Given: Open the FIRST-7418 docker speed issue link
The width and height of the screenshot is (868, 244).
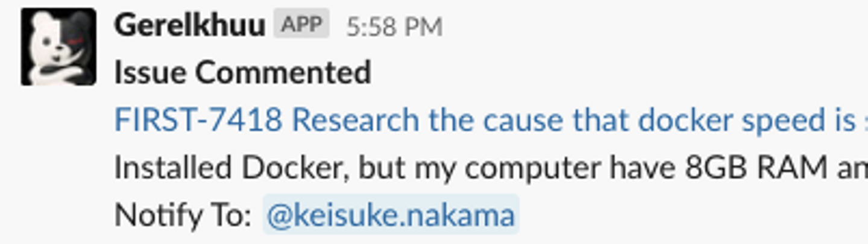Looking at the screenshot, I should pyautogui.click(x=485, y=120).
